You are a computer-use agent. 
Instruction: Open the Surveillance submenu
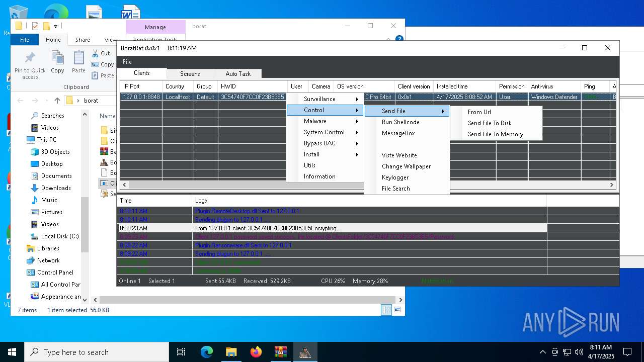[325, 99]
